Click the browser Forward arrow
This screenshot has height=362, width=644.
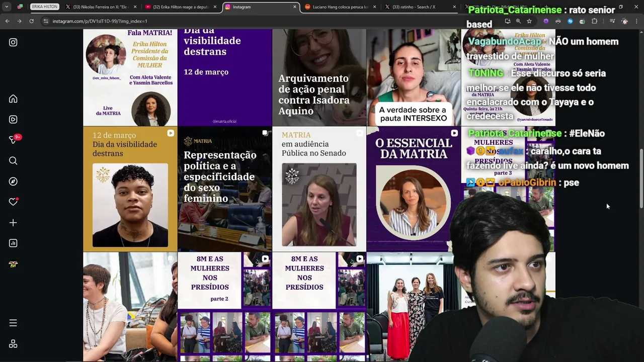click(19, 21)
